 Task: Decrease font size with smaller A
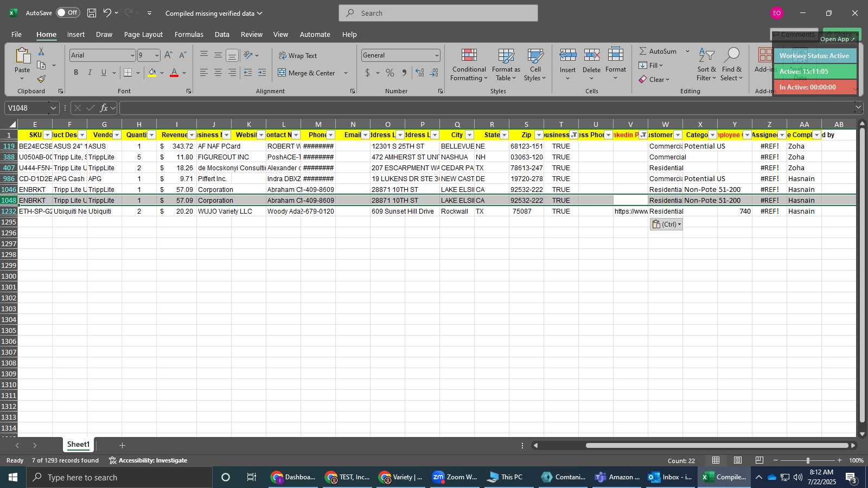click(182, 55)
